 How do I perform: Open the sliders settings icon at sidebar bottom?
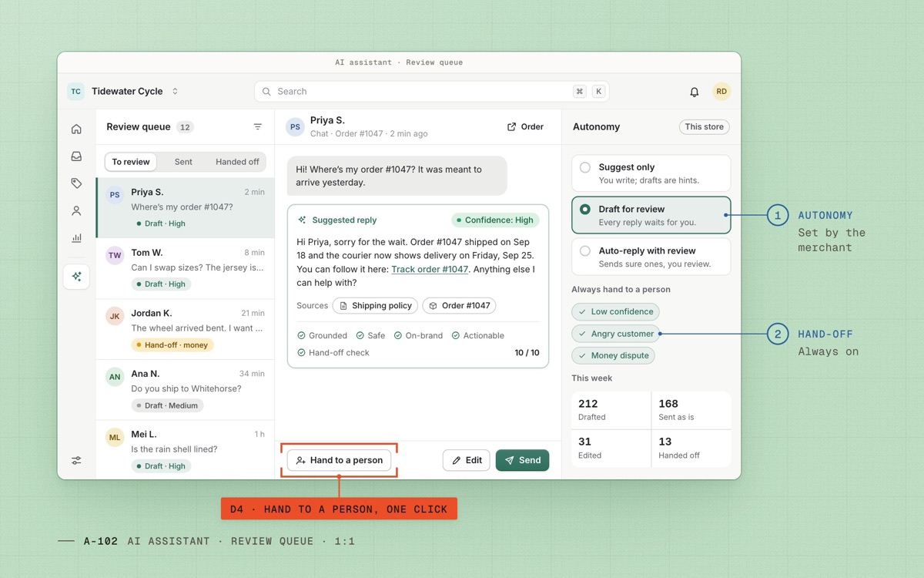coord(76,460)
